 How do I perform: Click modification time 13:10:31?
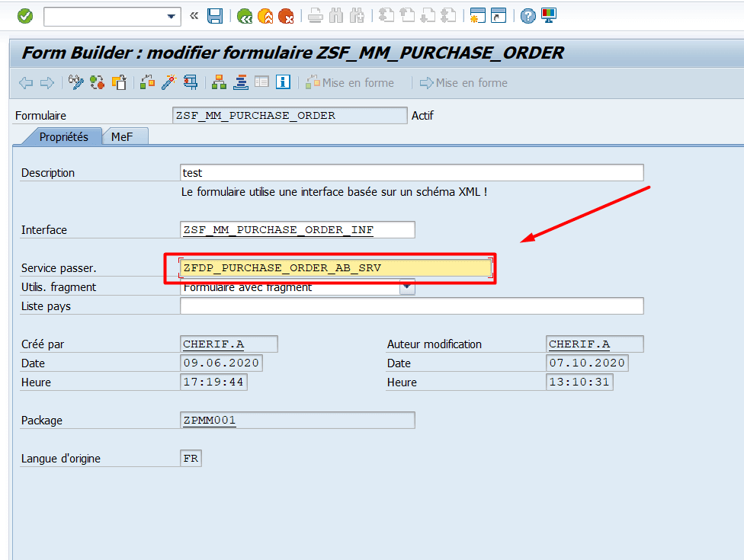[x=579, y=382]
